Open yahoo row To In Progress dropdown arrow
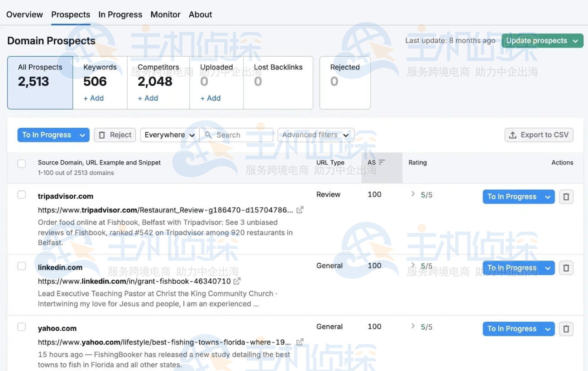588x371 pixels. (548, 329)
